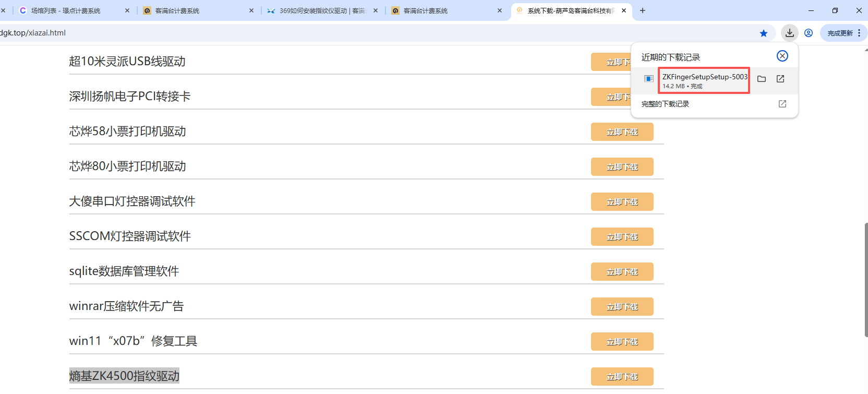The width and height of the screenshot is (868, 394).
Task: Open a new browser tab
Action: tap(643, 10)
